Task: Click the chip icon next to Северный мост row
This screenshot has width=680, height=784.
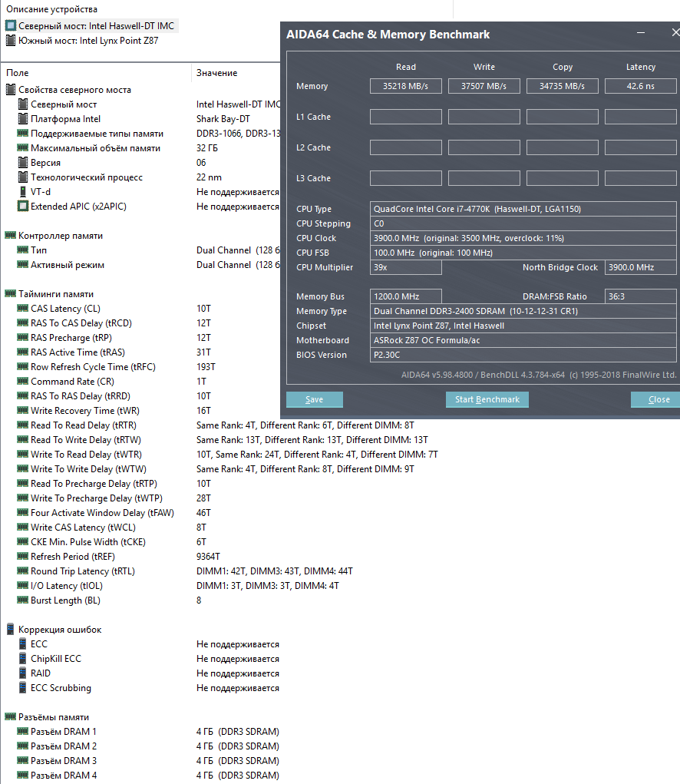Action: tap(22, 104)
